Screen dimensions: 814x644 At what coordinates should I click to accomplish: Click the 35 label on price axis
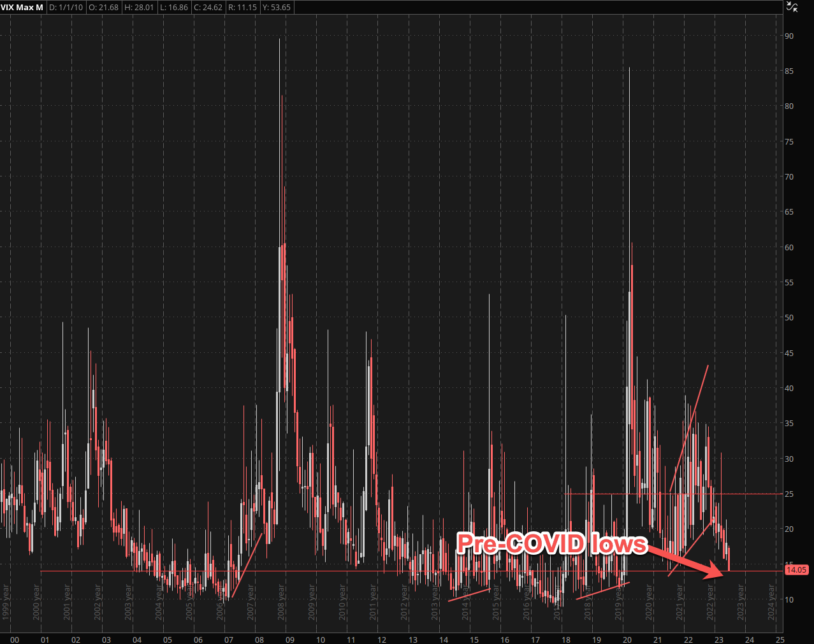pyautogui.click(x=789, y=423)
